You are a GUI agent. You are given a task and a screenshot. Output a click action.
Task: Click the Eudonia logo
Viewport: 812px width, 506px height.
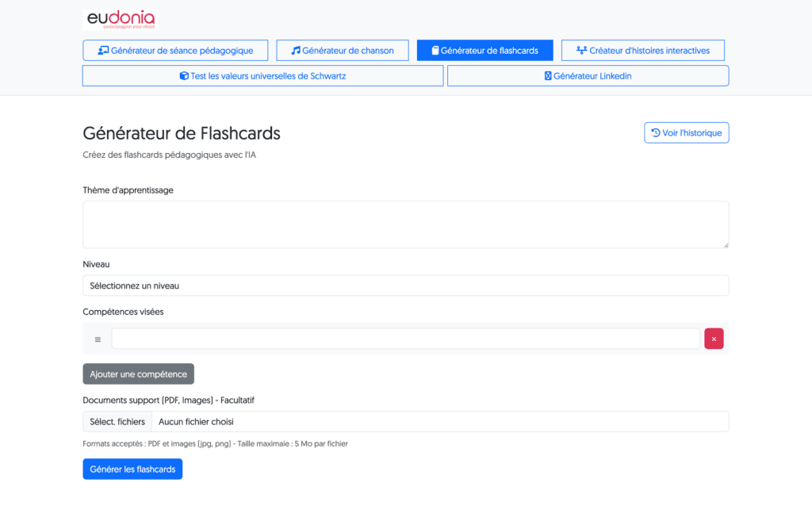pos(121,20)
